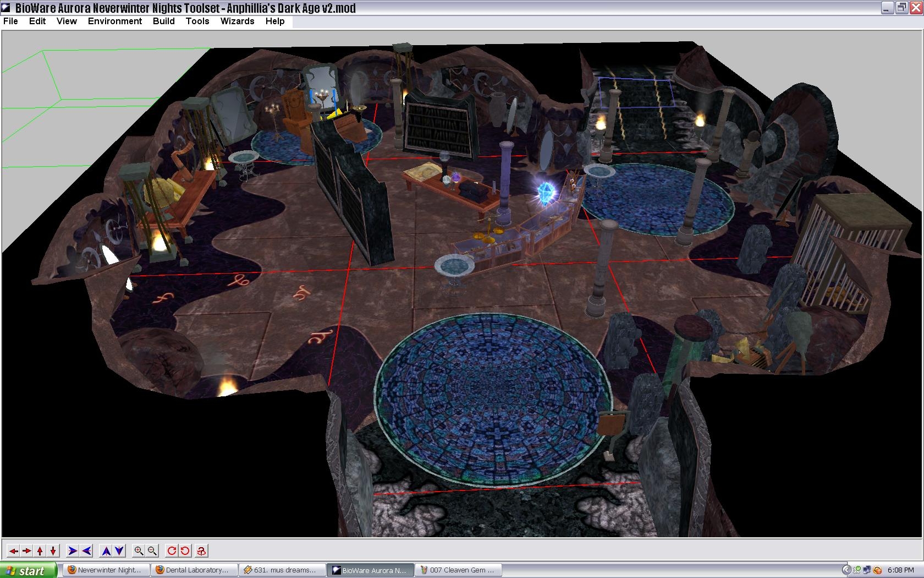This screenshot has width=924, height=578.
Task: Open the Wizards menu
Action: [x=237, y=21]
